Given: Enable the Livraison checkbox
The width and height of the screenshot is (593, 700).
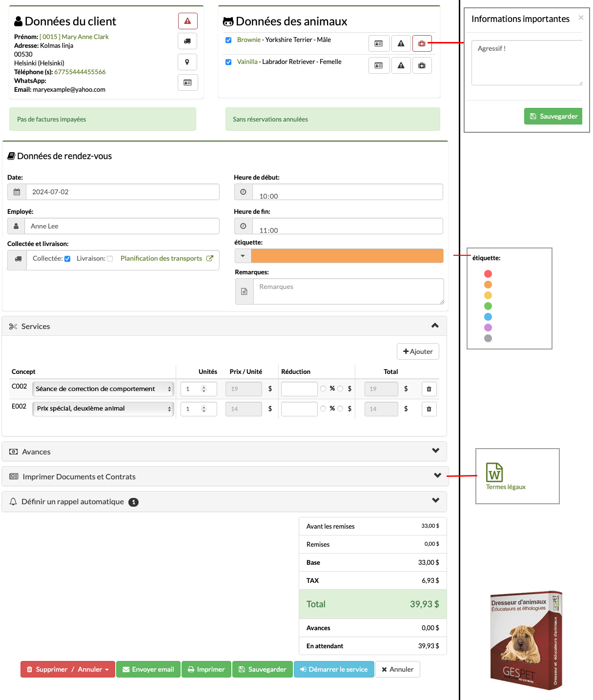Looking at the screenshot, I should pos(110,259).
